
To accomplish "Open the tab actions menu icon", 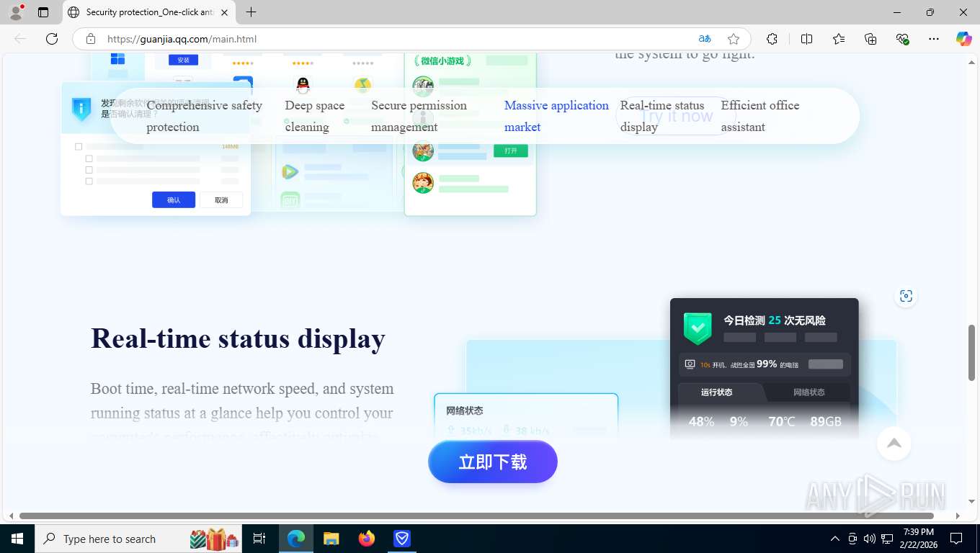I will click(43, 12).
